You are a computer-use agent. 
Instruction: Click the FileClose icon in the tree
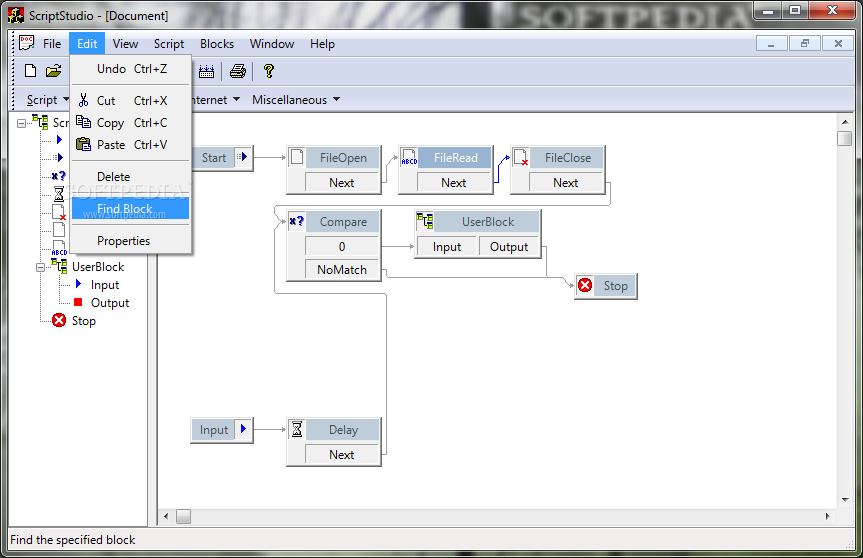[x=59, y=212]
